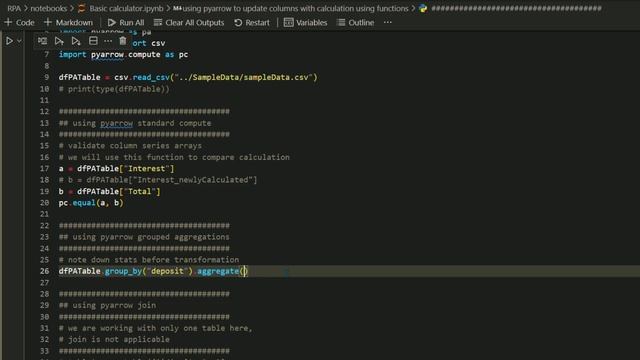Restart the notebook kernel
This screenshot has width=640, height=360.
[252, 22]
